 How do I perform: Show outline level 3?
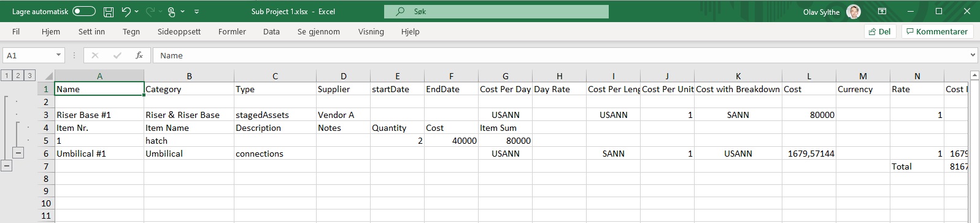point(29,76)
